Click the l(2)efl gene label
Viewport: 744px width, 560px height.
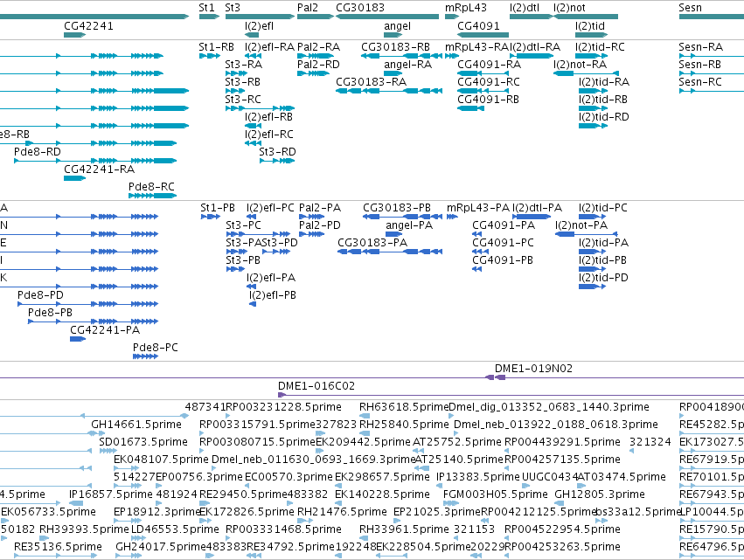(x=259, y=26)
